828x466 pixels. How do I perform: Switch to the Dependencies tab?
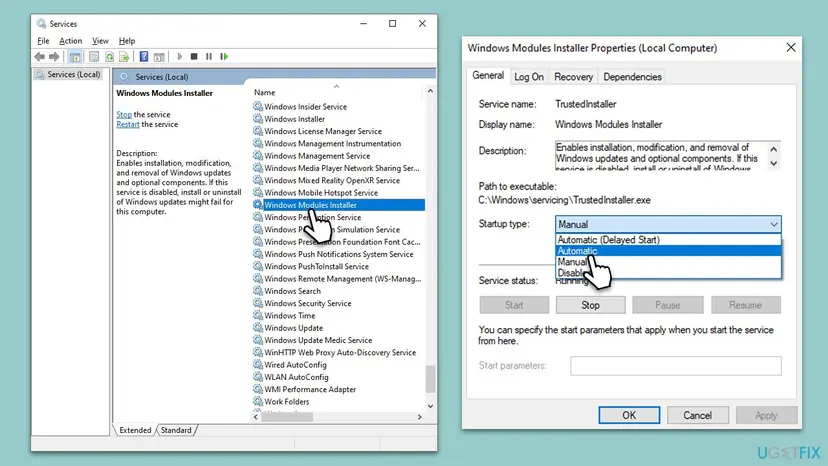[x=632, y=77]
